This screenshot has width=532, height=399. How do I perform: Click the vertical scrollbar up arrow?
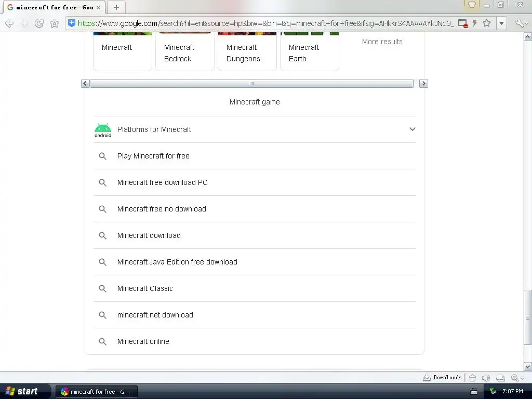tap(528, 36)
